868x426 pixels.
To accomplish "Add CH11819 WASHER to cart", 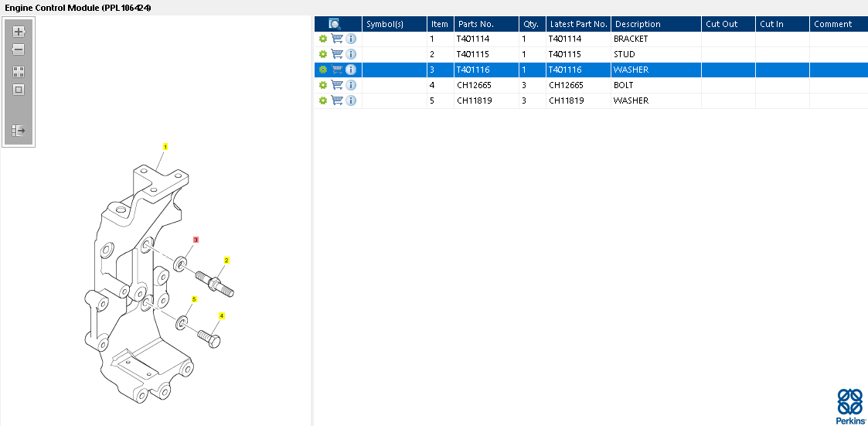I will pyautogui.click(x=336, y=101).
